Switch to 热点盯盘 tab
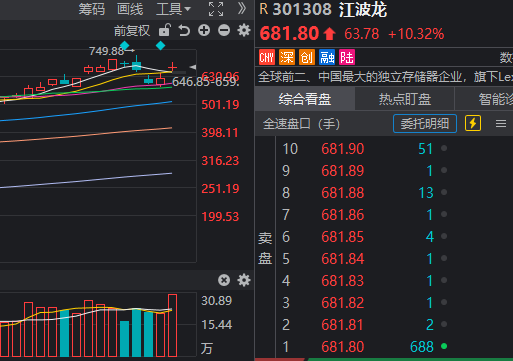 pyautogui.click(x=405, y=99)
